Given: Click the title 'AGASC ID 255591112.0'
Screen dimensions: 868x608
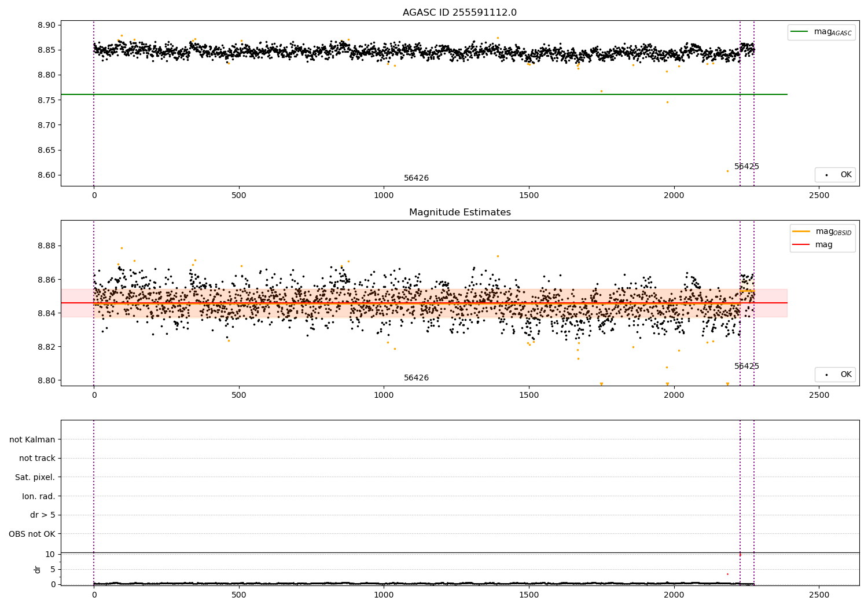Looking at the screenshot, I should (x=459, y=13).
